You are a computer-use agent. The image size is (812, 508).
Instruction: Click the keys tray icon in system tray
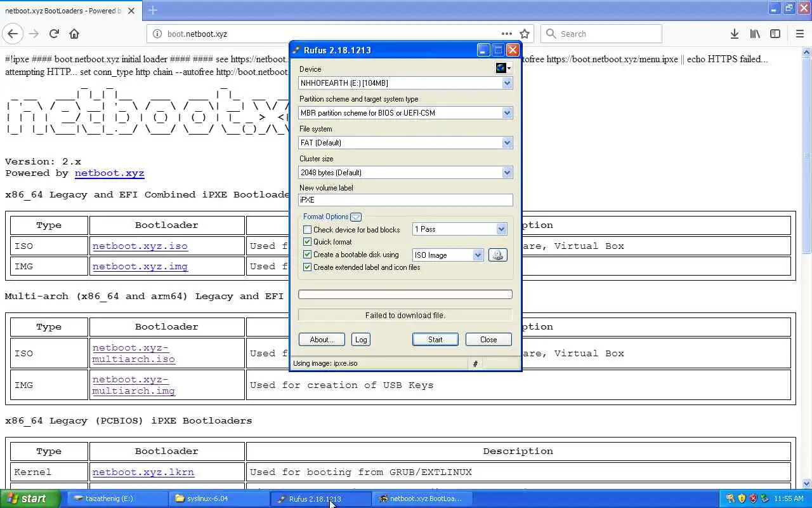730,498
